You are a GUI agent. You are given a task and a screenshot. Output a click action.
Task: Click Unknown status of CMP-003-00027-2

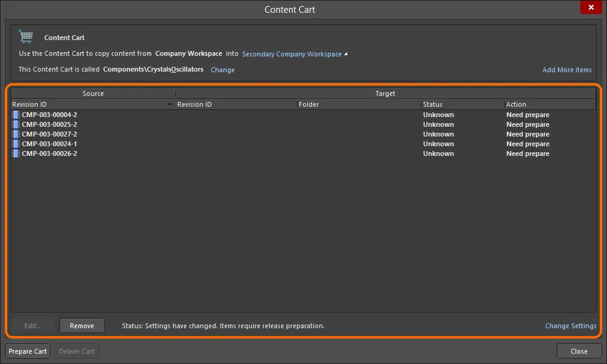coord(438,134)
